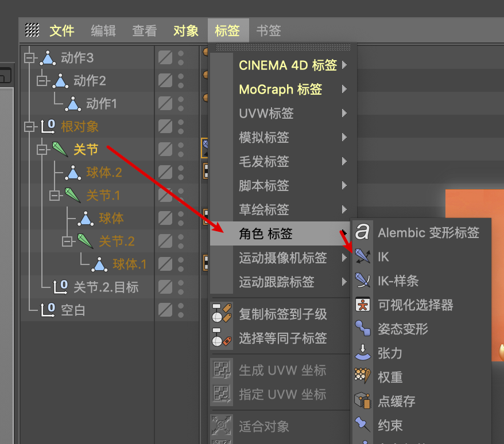Click the IK-样条 tag icon
This screenshot has height=444, width=504.
[x=363, y=281]
